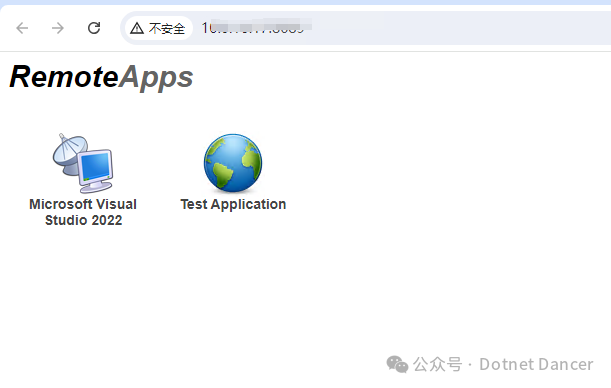
Task: Focus the empty address bar area
Action: [460, 28]
